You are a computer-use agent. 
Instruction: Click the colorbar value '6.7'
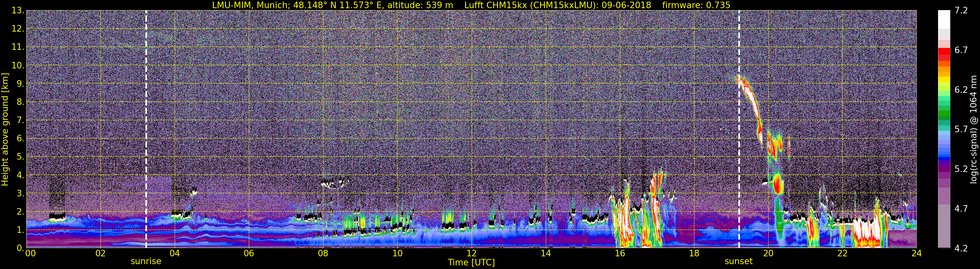click(x=961, y=50)
